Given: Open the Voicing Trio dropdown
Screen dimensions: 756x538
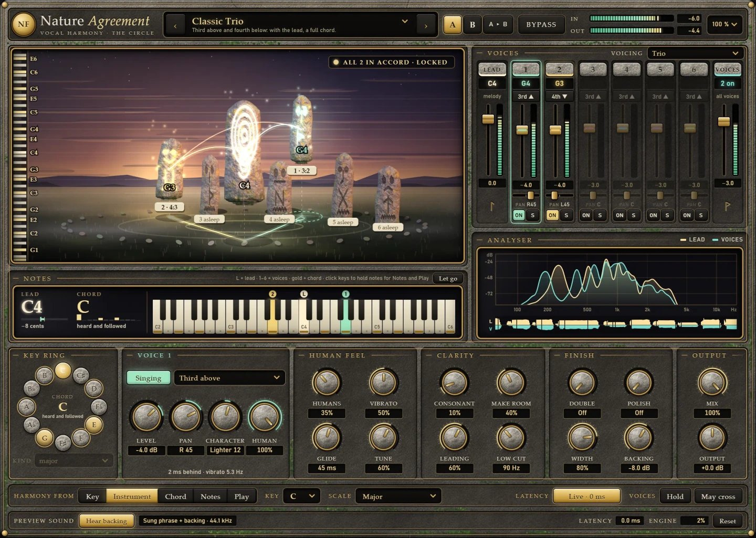Looking at the screenshot, I should pos(695,53).
